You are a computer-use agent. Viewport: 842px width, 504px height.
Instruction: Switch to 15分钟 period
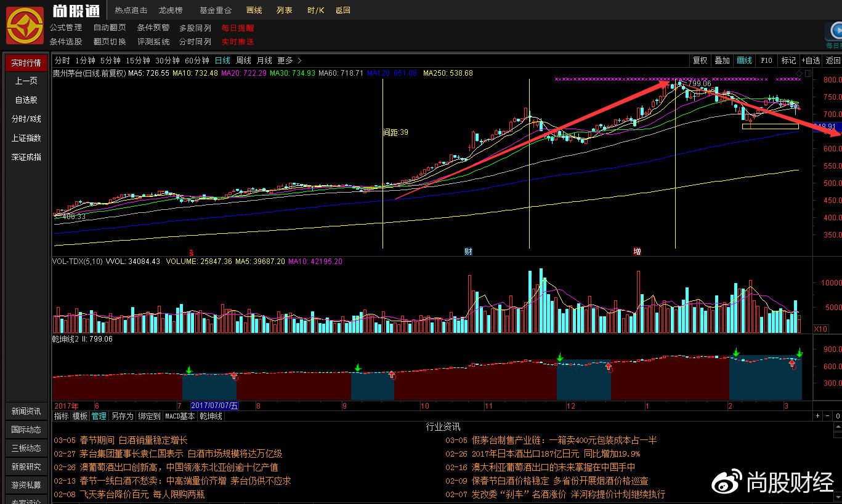(x=138, y=60)
